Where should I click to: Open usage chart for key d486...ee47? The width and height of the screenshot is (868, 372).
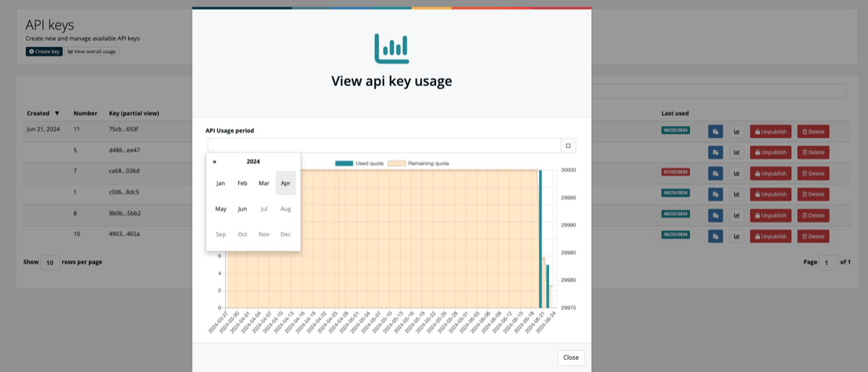coord(736,152)
